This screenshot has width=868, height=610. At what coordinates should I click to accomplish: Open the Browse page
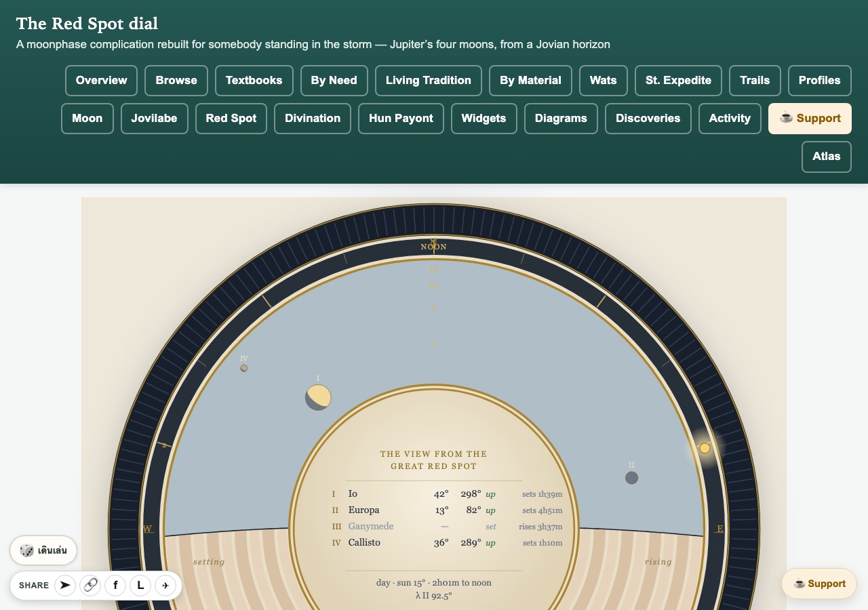(176, 81)
